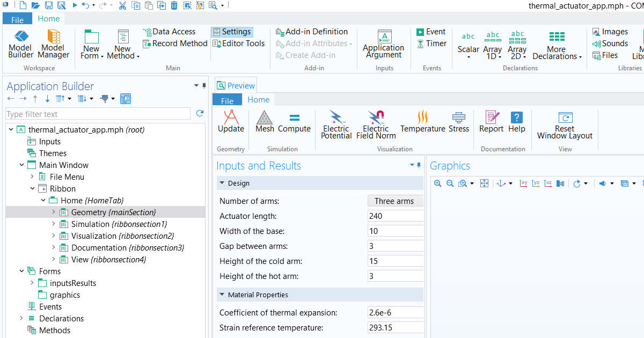Toggle the Settings option in the Main group

tap(232, 31)
